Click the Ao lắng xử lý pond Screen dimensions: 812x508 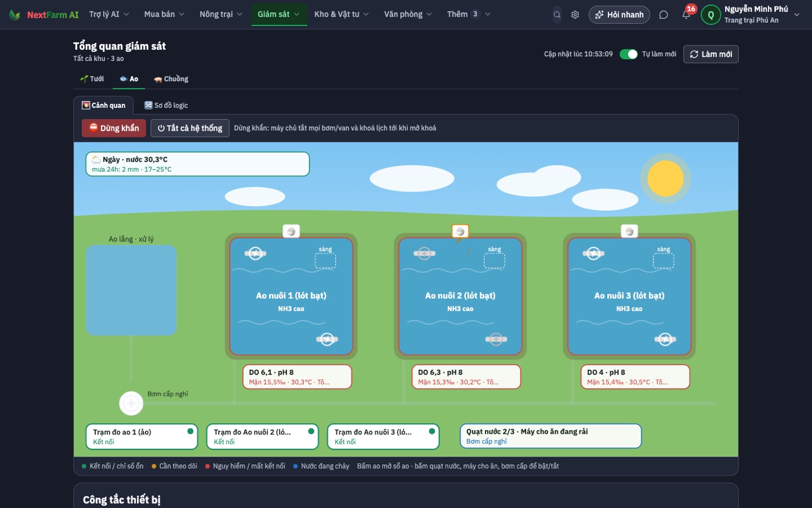click(131, 290)
